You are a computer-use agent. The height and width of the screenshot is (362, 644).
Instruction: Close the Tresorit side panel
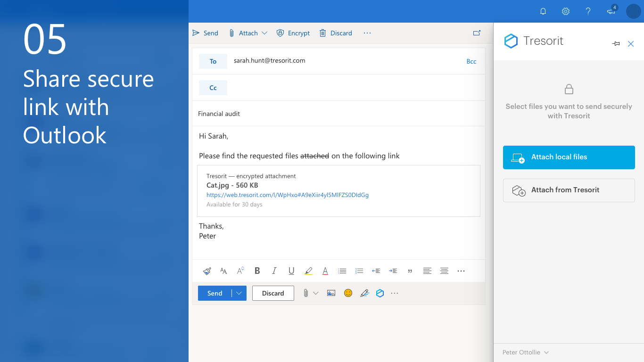pyautogui.click(x=631, y=44)
